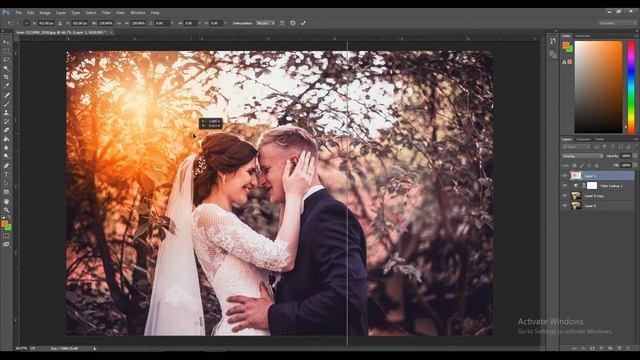Select the Zoom tool

(6, 210)
